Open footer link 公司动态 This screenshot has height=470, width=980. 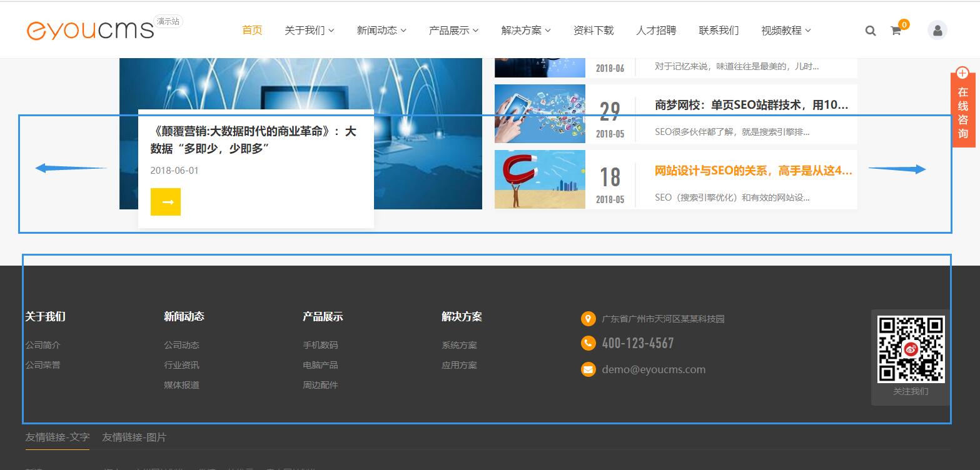click(x=182, y=345)
